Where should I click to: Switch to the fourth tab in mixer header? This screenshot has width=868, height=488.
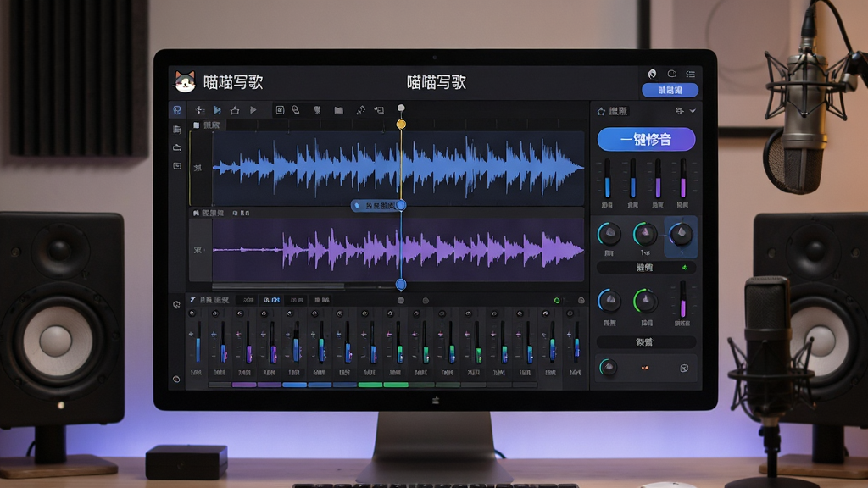[321, 300]
